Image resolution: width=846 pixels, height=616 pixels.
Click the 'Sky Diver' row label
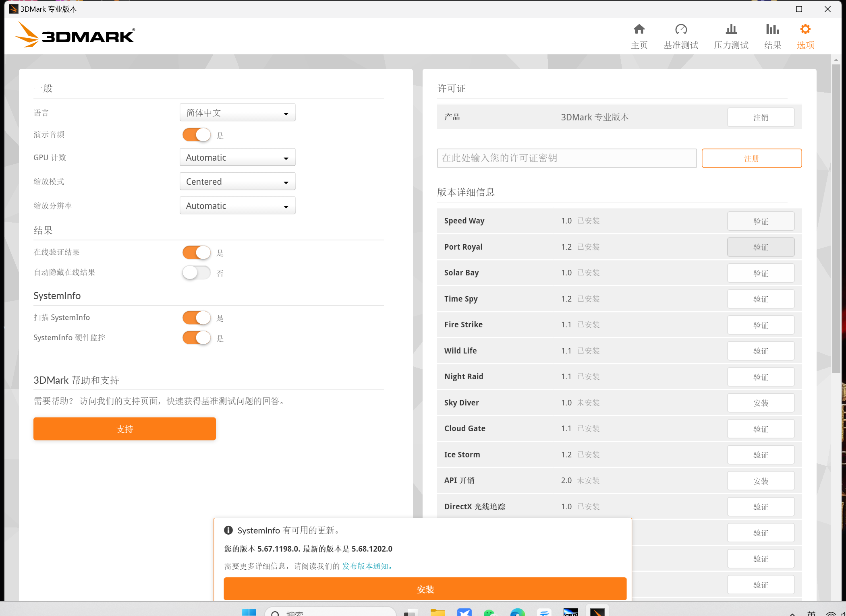461,403
